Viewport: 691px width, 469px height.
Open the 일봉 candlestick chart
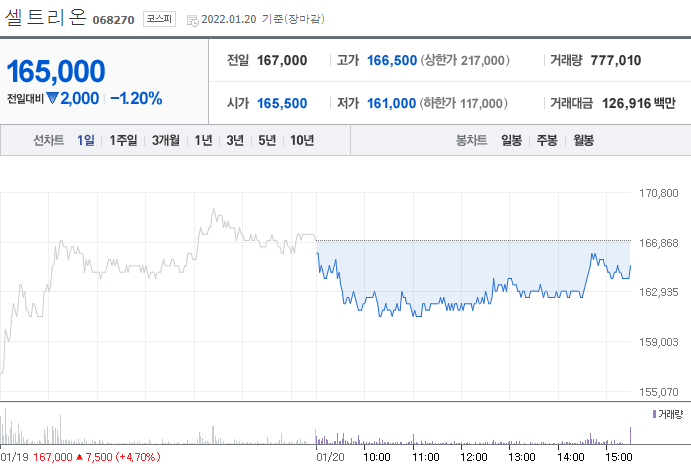coord(511,140)
